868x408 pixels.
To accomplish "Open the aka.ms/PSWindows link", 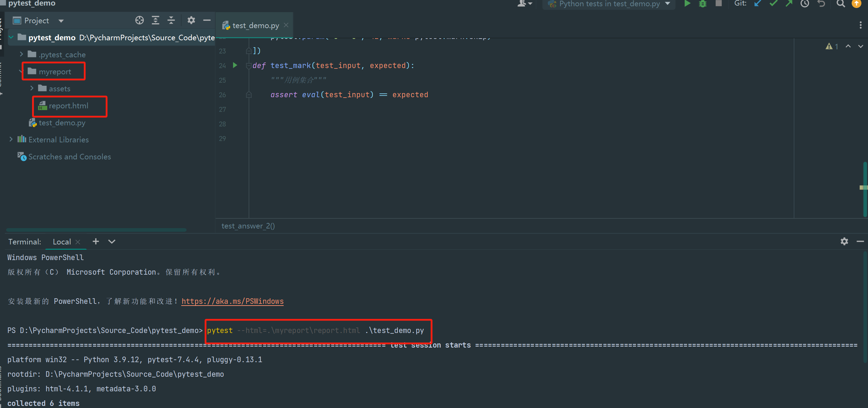I will (x=232, y=301).
